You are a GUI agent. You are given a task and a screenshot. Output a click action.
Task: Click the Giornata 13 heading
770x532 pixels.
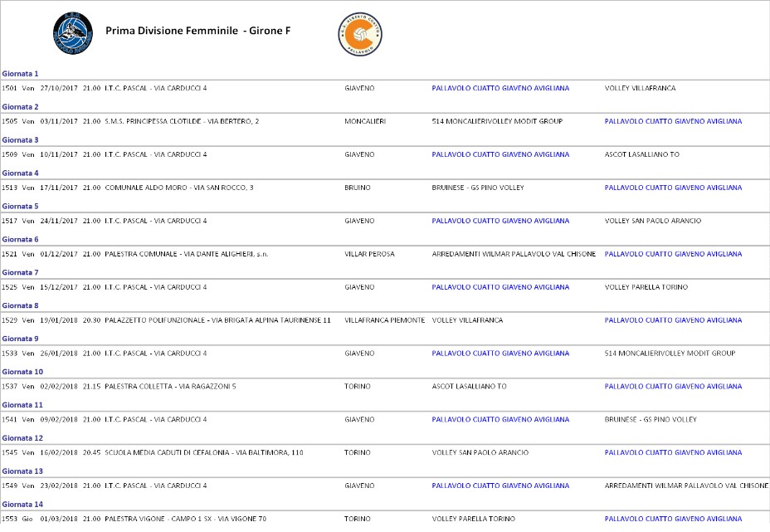22,471
